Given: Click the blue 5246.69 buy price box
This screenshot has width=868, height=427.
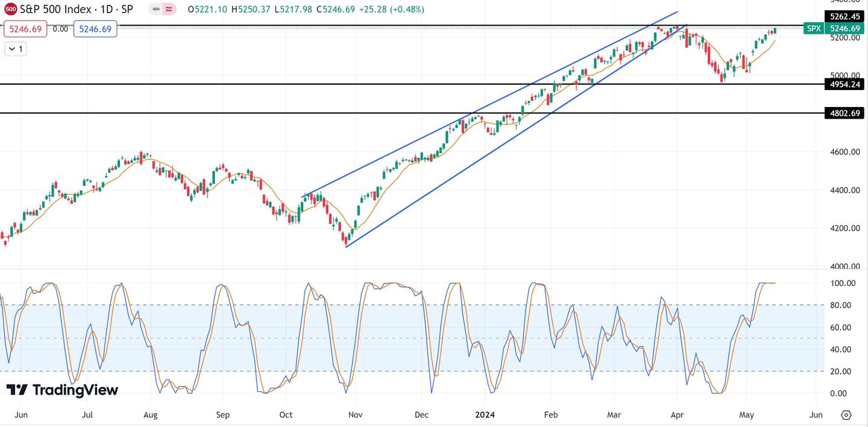Looking at the screenshot, I should click(95, 29).
